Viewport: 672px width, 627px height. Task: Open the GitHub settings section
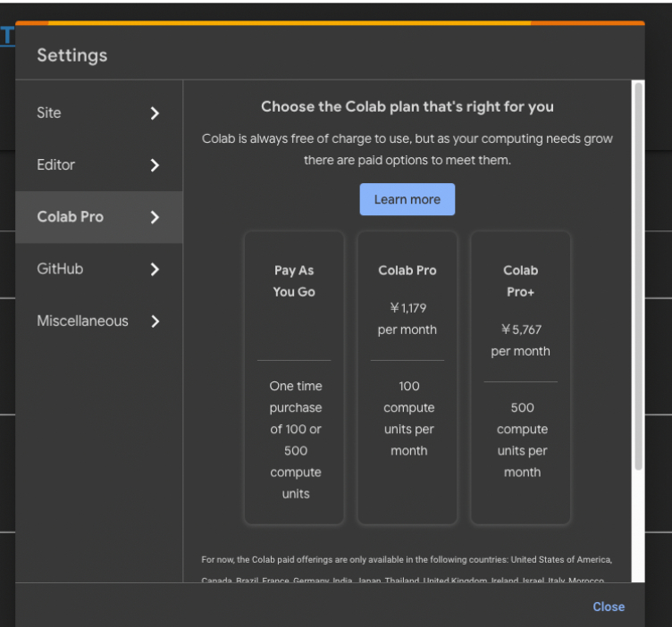coord(98,269)
